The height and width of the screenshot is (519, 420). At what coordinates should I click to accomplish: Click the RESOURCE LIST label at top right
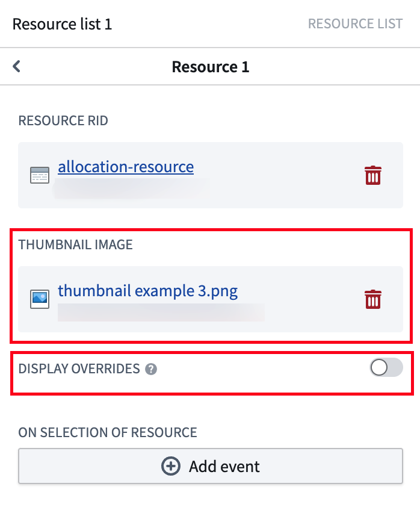point(356,24)
